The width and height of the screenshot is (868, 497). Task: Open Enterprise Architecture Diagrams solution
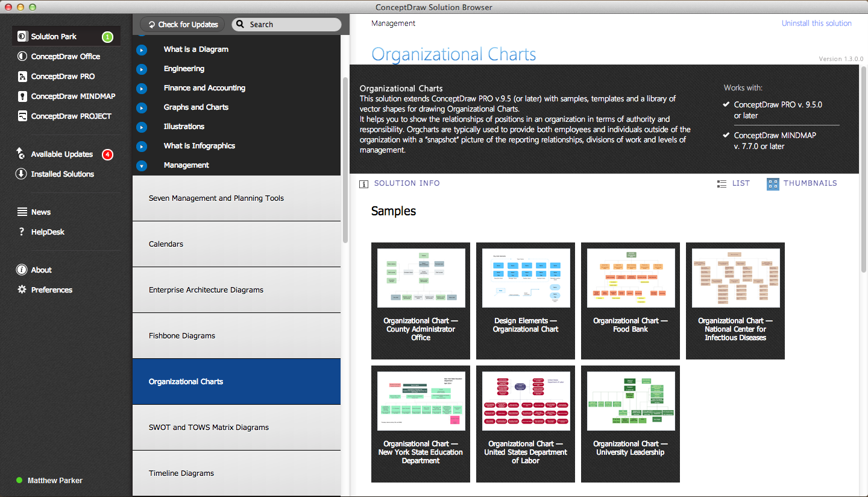(236, 290)
